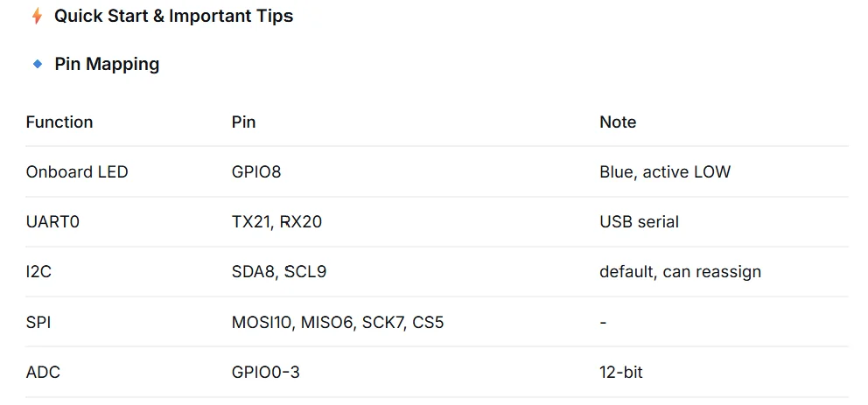Select the Onboard LED row label

[77, 172]
